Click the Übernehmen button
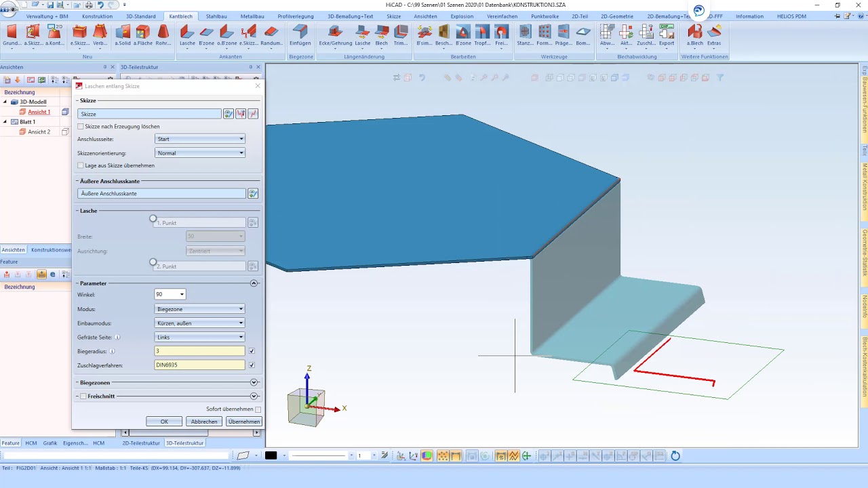868x488 pixels. pos(244,422)
